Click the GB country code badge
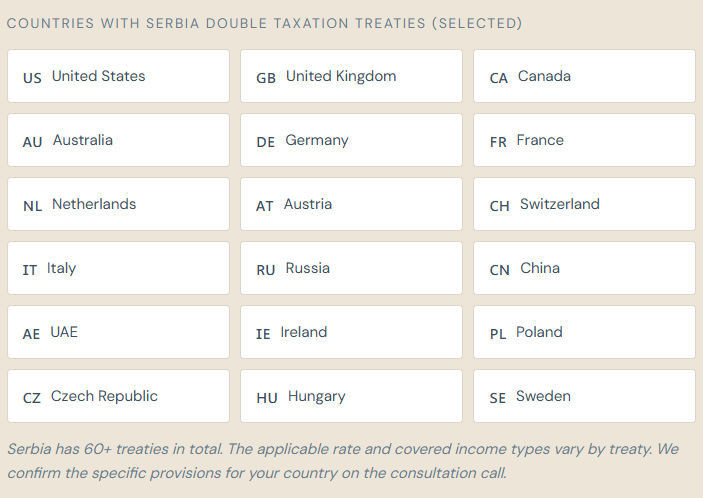Screen dimensions: 703x498 (266, 77)
